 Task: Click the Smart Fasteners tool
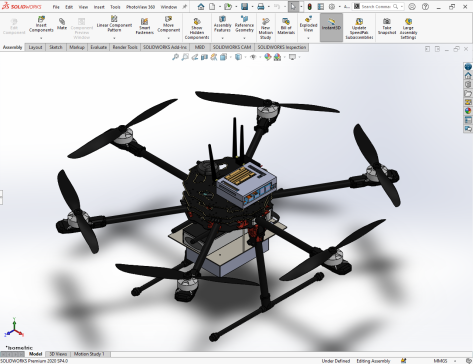pyautogui.click(x=144, y=27)
